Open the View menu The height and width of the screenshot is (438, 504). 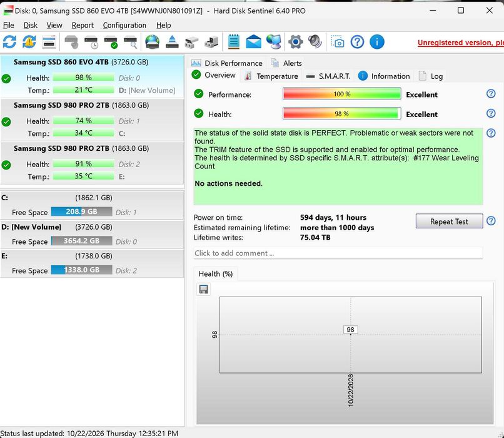click(54, 25)
